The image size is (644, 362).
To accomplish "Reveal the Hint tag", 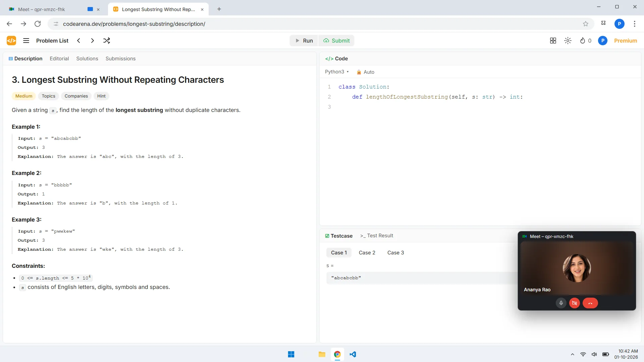I will coord(101,96).
